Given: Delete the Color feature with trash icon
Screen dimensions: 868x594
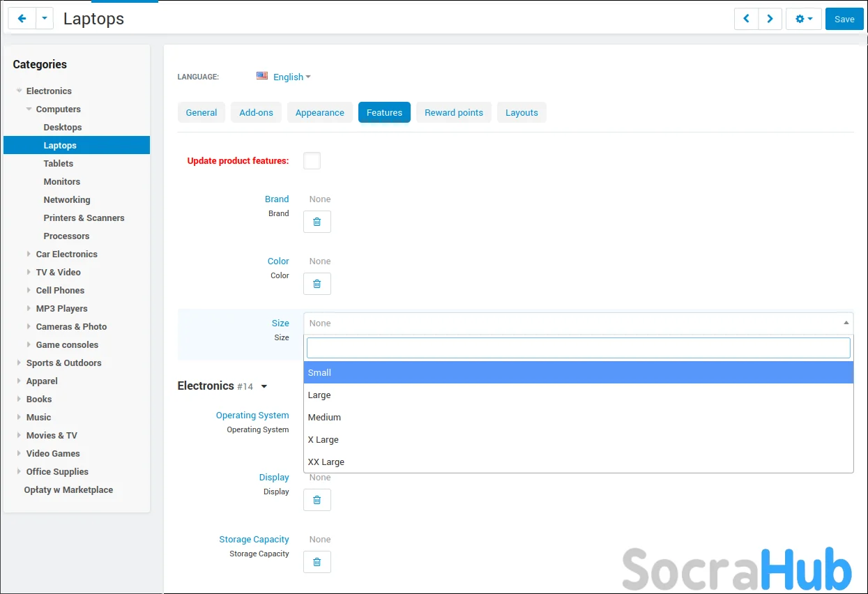Looking at the screenshot, I should pos(317,284).
